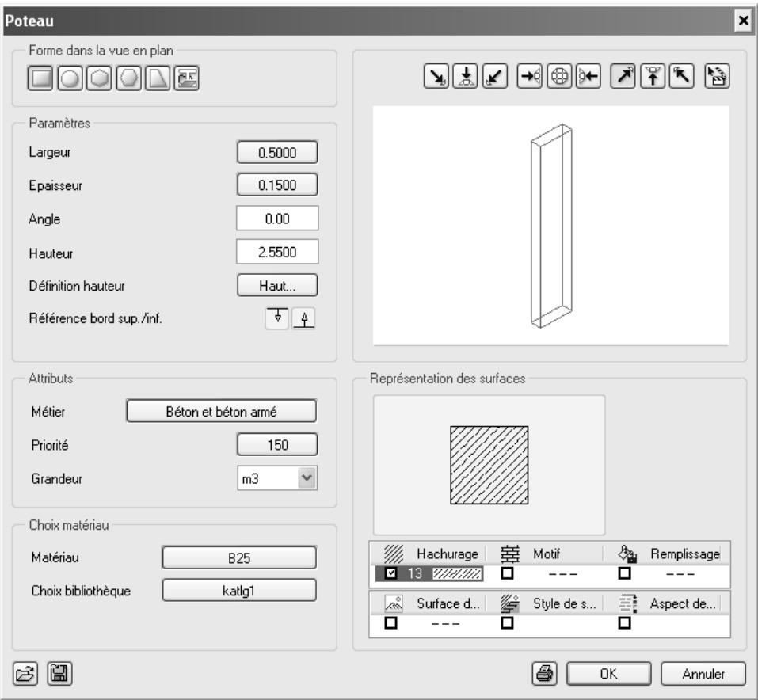Set preview view arrow pointing straight up

653,76
